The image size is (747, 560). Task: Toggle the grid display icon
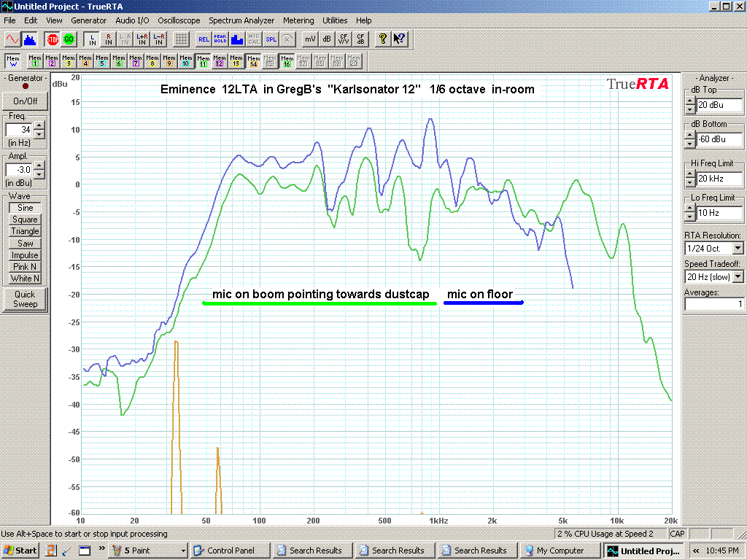(181, 39)
